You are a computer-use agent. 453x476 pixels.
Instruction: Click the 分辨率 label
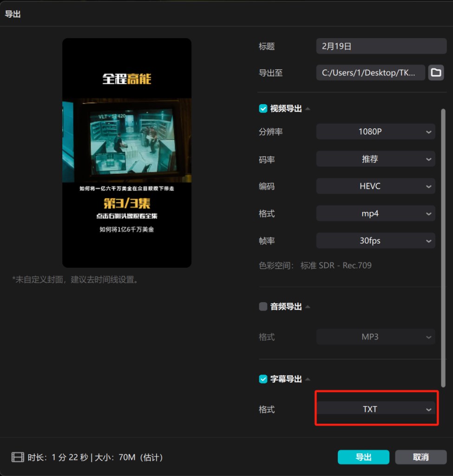point(271,132)
